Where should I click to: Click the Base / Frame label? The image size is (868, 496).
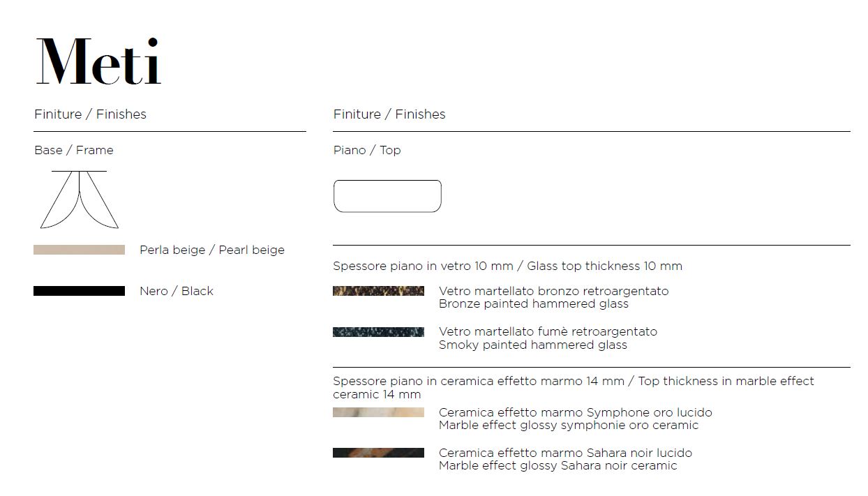tap(74, 150)
